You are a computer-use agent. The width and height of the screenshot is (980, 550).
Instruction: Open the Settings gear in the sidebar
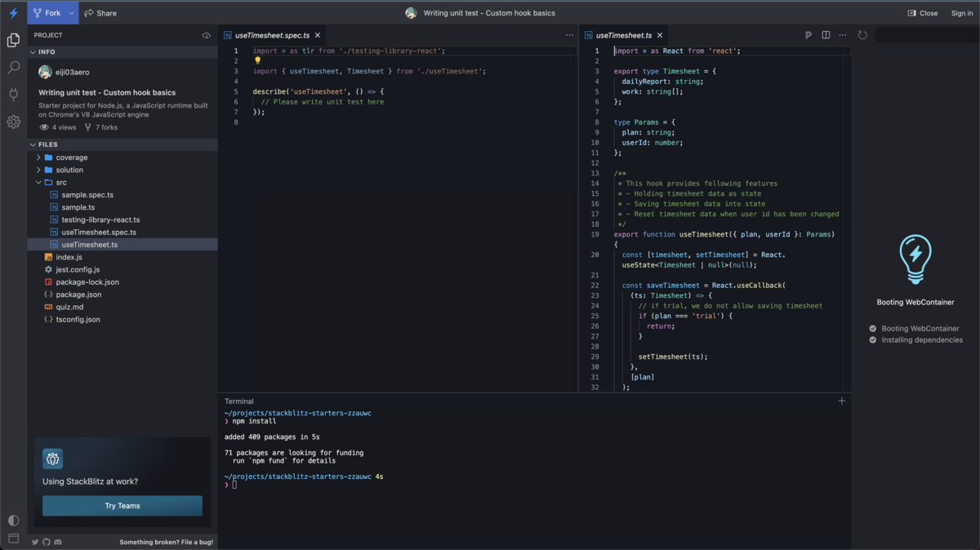(13, 122)
